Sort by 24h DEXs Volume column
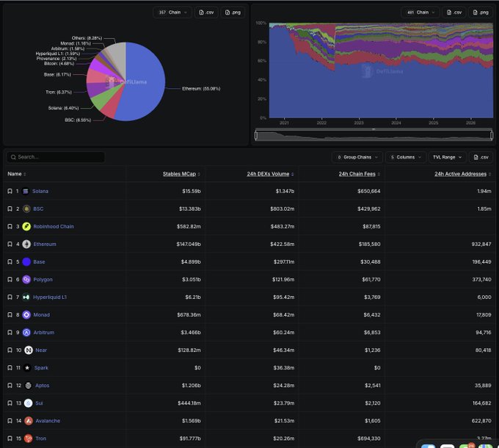Viewport: 499px width, 448px height. coord(270,174)
